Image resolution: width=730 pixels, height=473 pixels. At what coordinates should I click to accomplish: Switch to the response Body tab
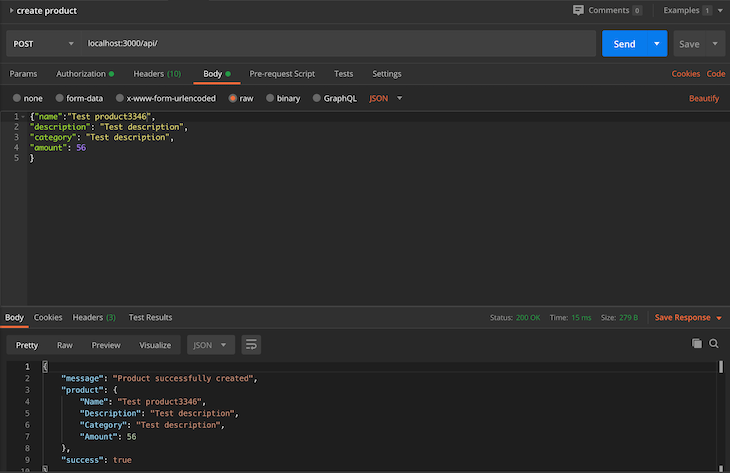point(14,318)
